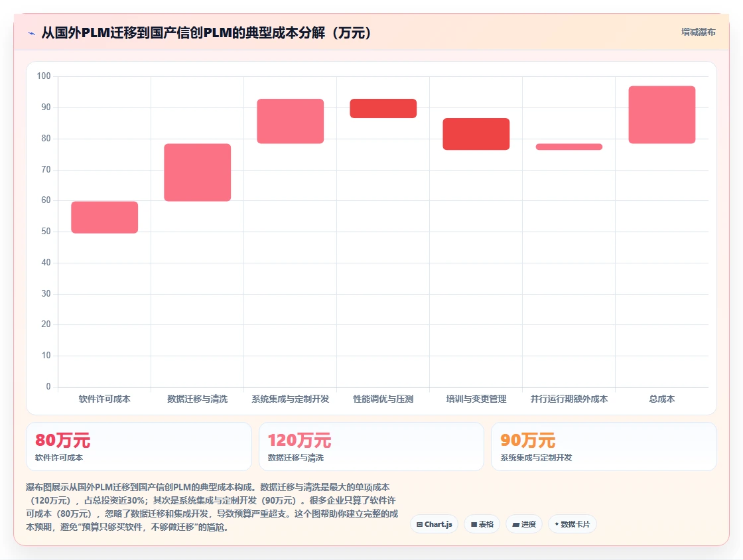This screenshot has width=743, height=560.
Task: Click the y-axis value 50
Action: click(x=46, y=231)
